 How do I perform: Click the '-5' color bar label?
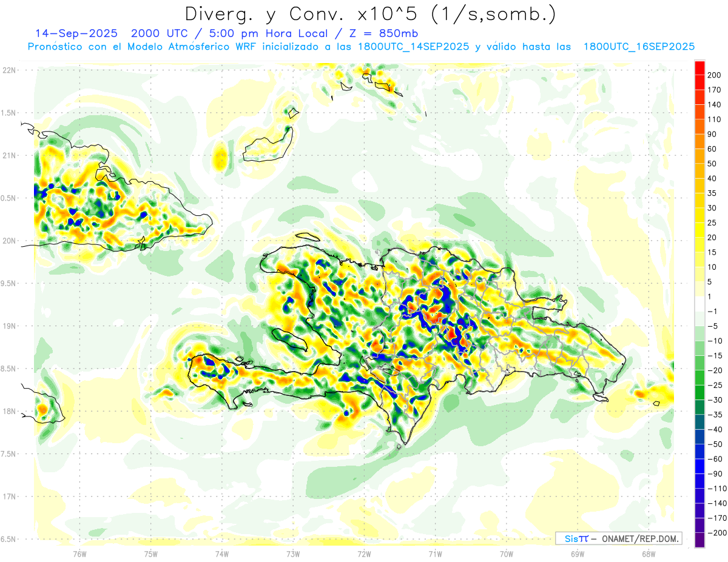713,326
